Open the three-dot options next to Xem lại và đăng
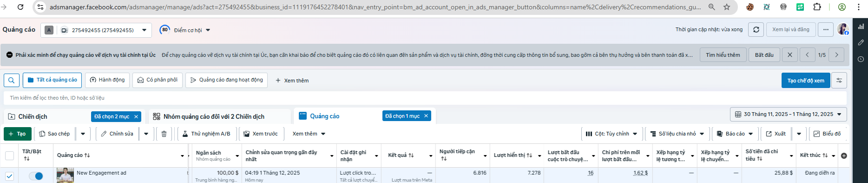868x183 pixels. click(x=826, y=29)
